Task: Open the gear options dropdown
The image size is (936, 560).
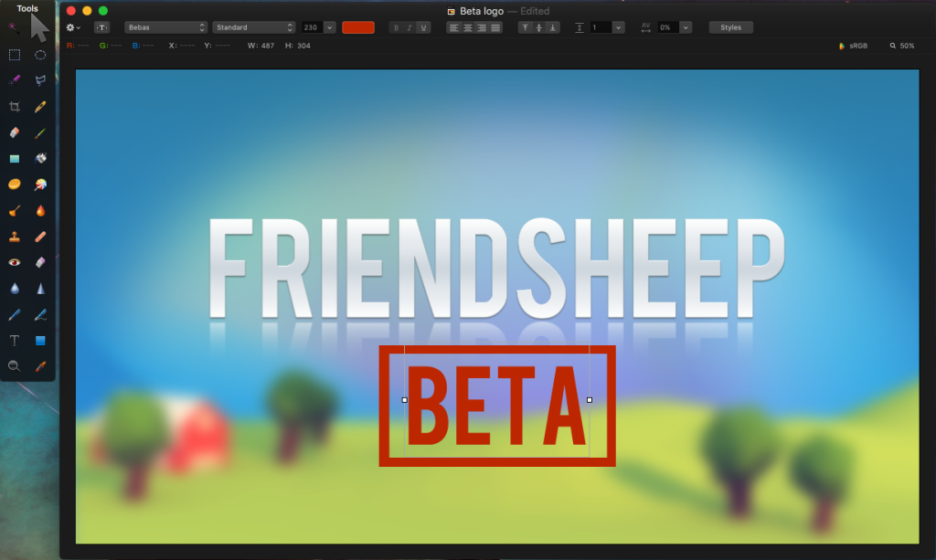Action: click(73, 27)
